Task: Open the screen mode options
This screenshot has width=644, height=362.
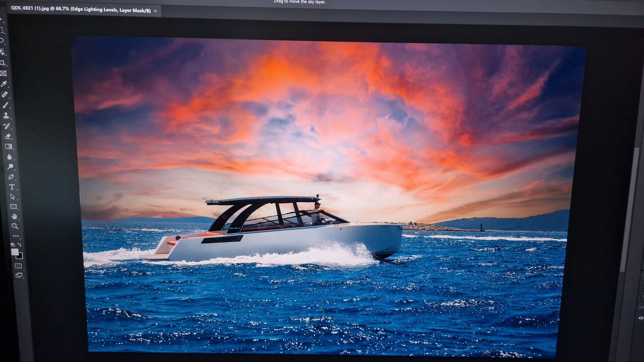Action: 19,276
